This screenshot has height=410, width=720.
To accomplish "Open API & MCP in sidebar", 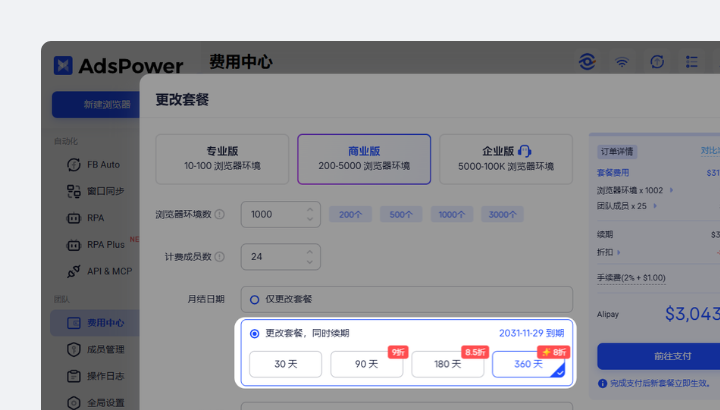I will 100,271.
